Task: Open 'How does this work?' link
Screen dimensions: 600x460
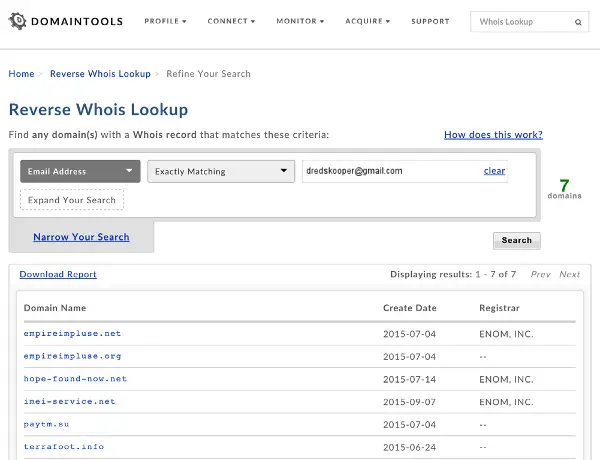Action: [x=493, y=135]
